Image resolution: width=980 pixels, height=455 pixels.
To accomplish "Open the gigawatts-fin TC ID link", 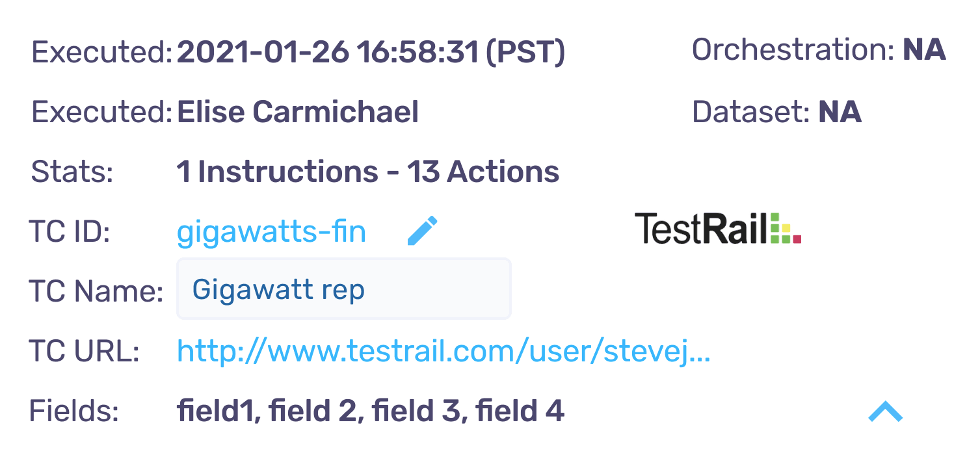I will (x=271, y=231).
